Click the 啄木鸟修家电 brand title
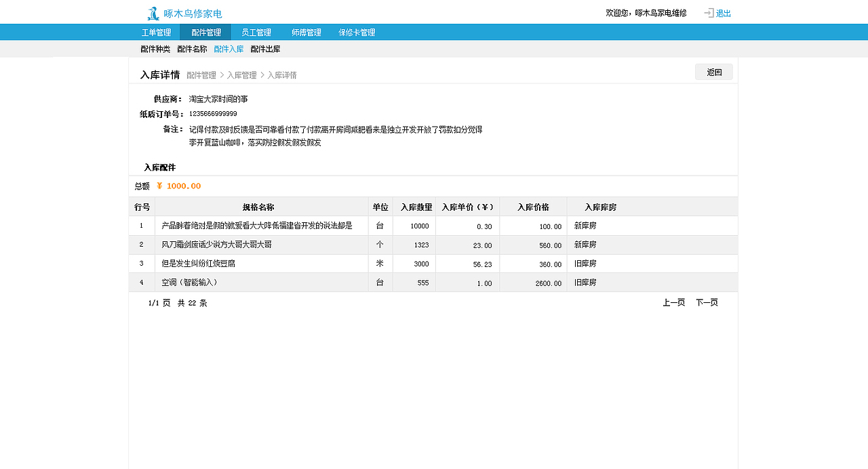The image size is (868, 469). (x=193, y=14)
